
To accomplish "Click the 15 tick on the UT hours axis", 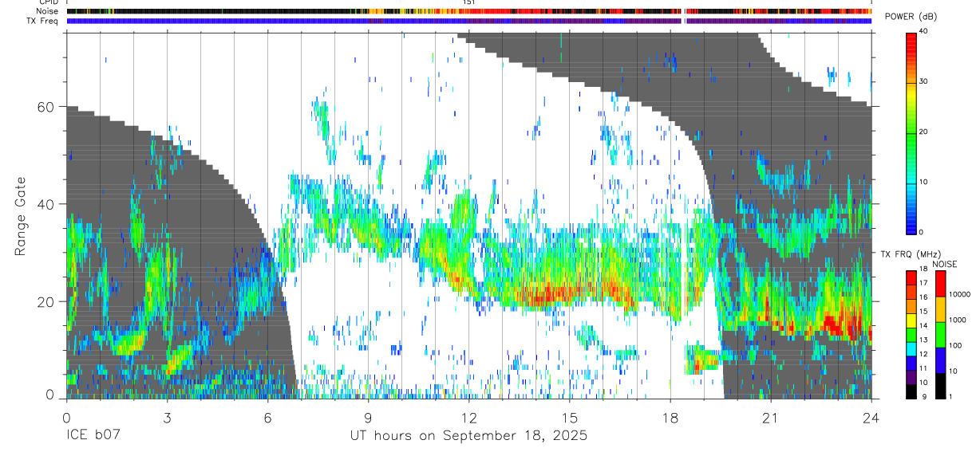I will click(569, 417).
